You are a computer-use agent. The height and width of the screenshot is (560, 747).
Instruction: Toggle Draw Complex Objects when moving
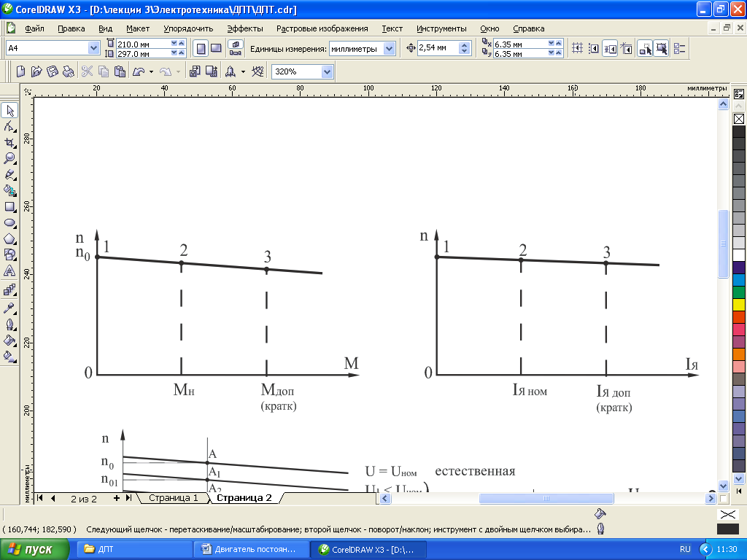coord(645,49)
